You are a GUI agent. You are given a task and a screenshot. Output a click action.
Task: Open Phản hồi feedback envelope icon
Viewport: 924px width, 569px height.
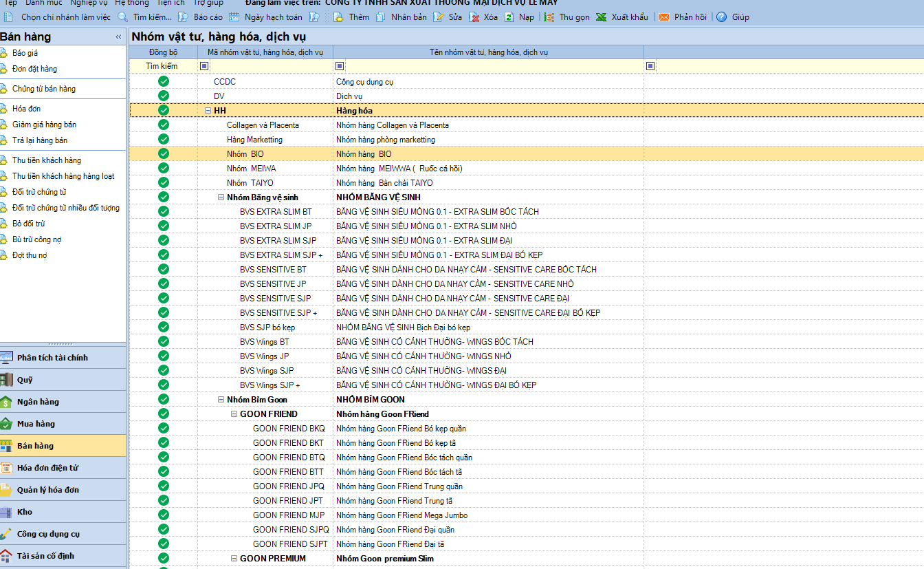click(664, 17)
